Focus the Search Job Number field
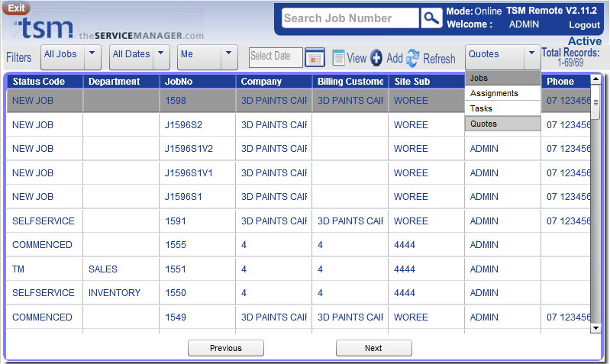The image size is (610, 364). click(x=350, y=18)
